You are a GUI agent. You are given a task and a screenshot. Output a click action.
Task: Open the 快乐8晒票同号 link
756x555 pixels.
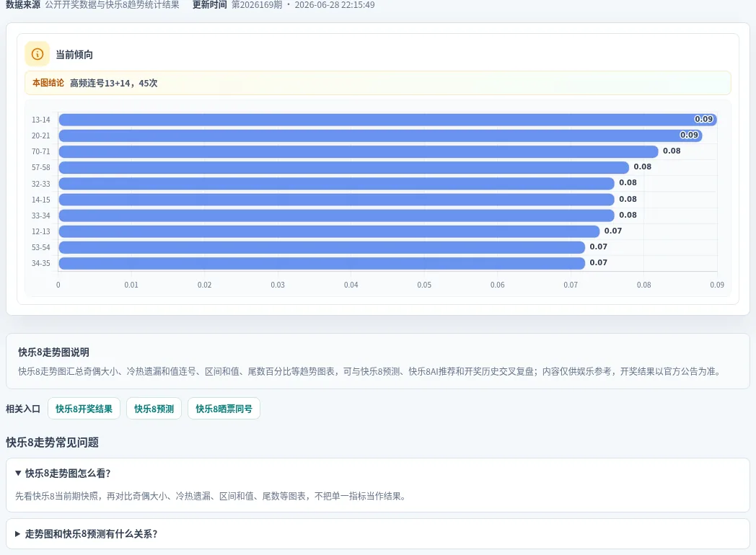(x=224, y=409)
